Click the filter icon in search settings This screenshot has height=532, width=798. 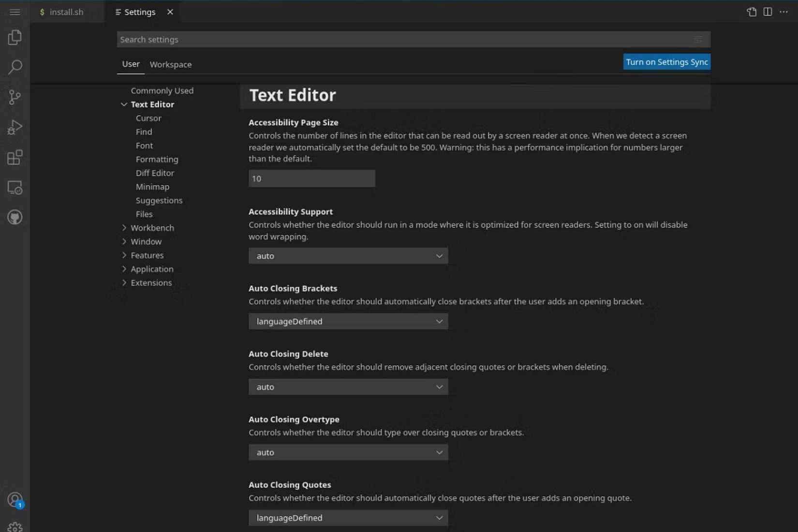[x=698, y=39]
